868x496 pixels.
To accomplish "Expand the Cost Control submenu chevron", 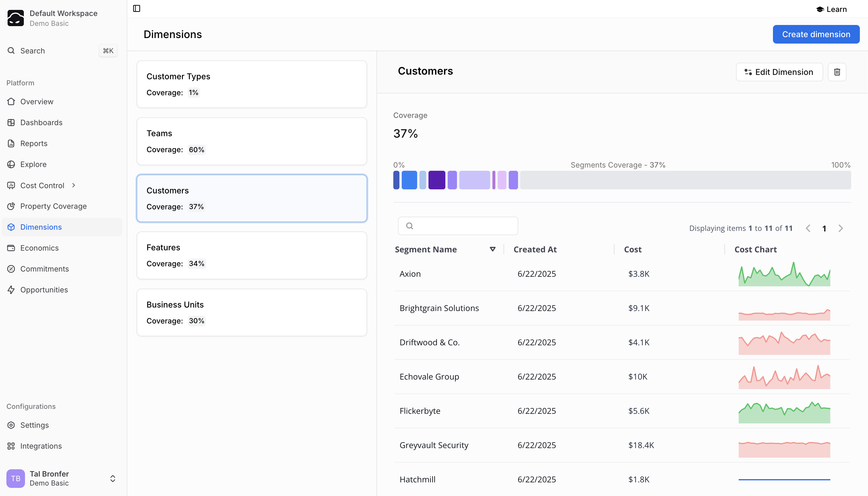I will pos(74,185).
